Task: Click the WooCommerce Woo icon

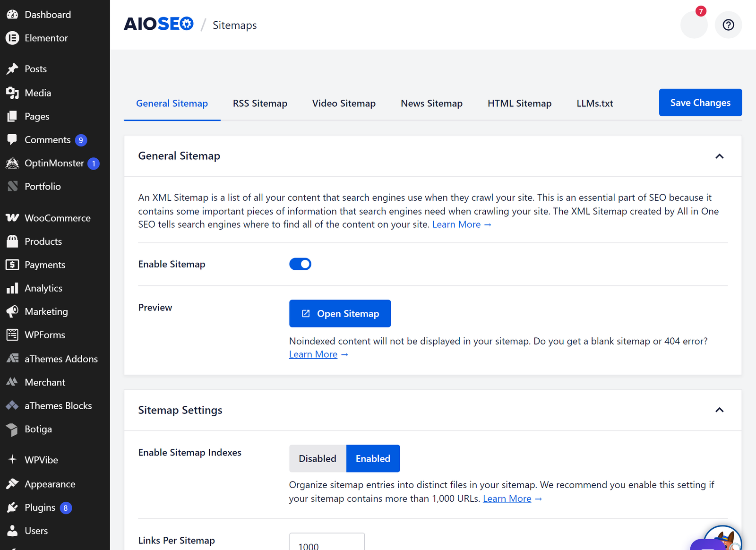Action: [x=12, y=218]
